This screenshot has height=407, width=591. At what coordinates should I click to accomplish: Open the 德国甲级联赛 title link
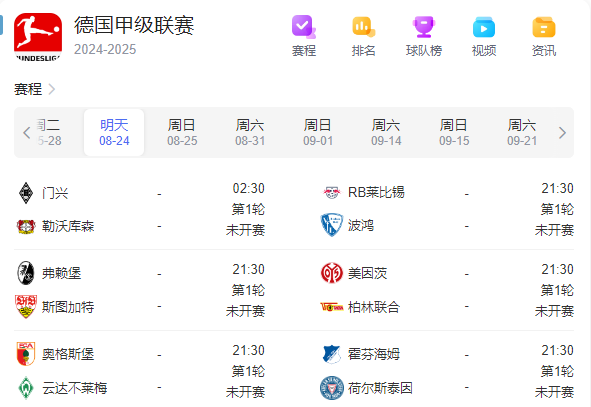[134, 26]
